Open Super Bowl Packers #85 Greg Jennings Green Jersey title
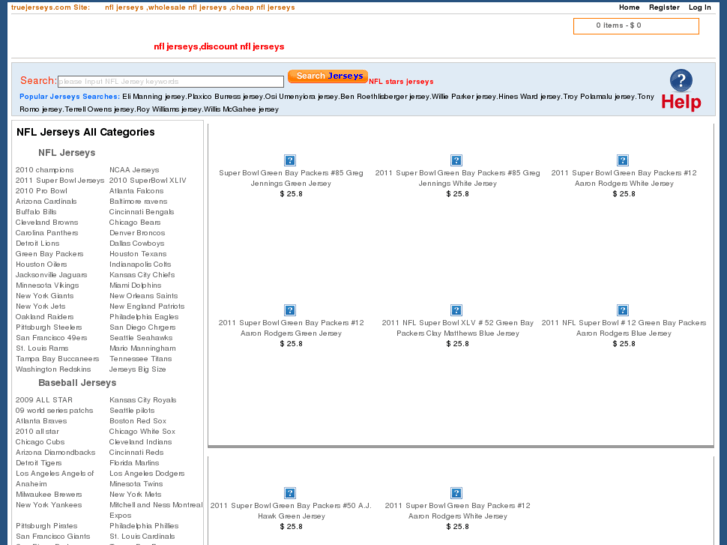The image size is (727, 545). pyautogui.click(x=291, y=178)
